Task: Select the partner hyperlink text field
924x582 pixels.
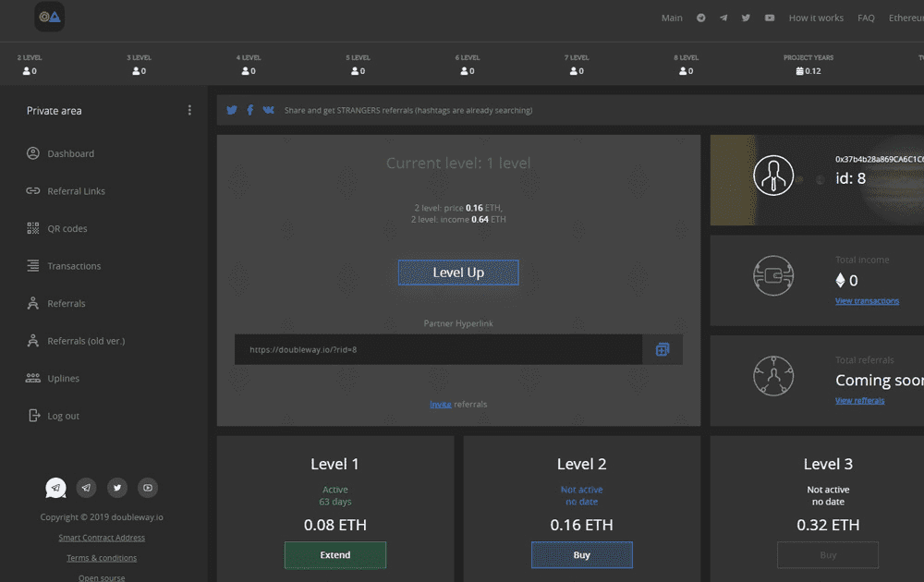Action: [434, 349]
